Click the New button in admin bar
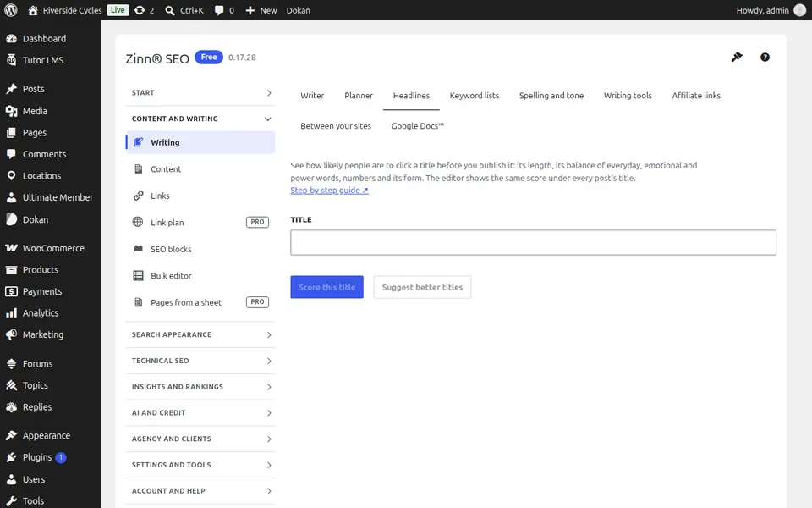The height and width of the screenshot is (508, 812). pos(261,10)
